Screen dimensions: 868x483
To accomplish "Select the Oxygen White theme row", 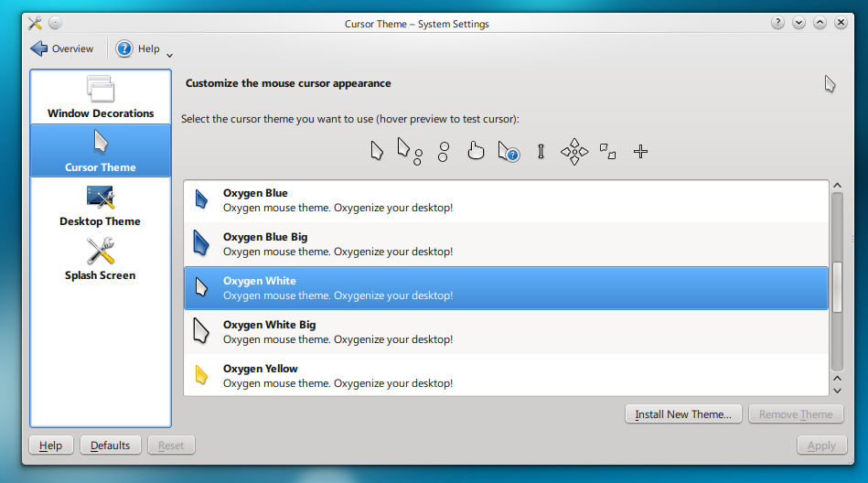I will [506, 288].
